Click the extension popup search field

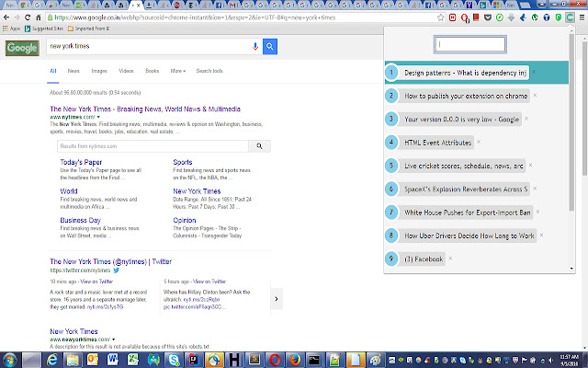470,43
